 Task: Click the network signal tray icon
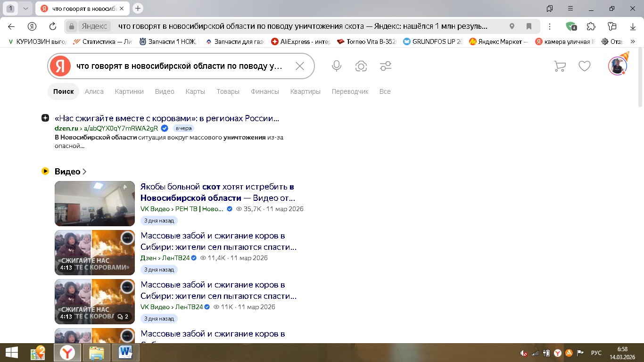tap(535, 353)
